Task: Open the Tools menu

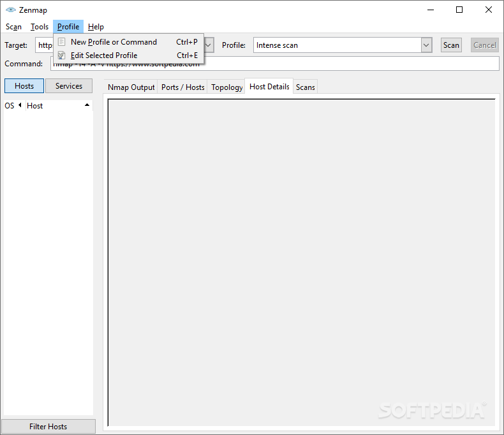Action: coord(39,27)
